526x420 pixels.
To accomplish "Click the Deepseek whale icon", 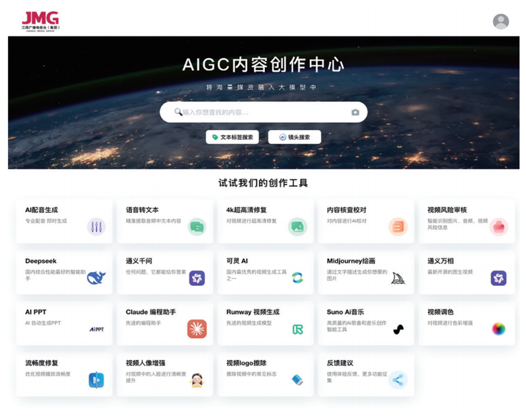I will tap(97, 277).
